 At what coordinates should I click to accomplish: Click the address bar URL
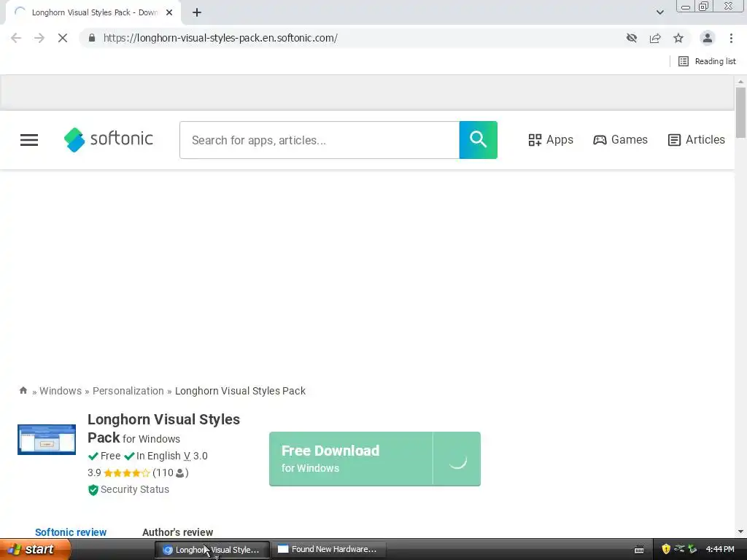(x=220, y=38)
